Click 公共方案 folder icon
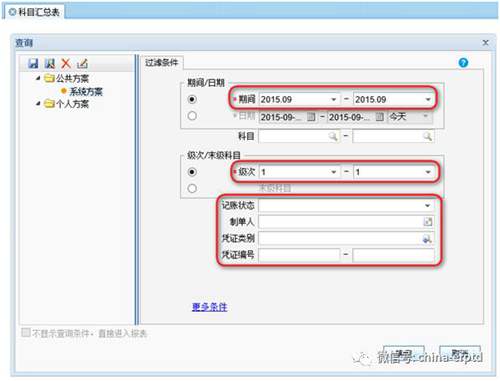 tap(49, 78)
